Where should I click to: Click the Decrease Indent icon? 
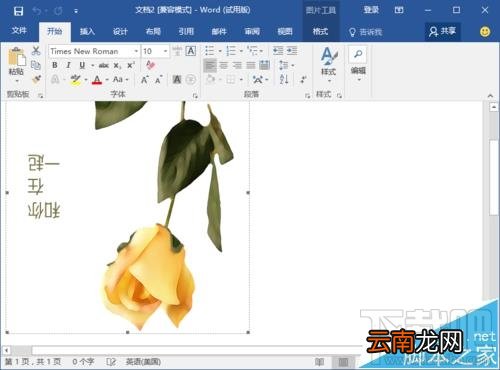[278, 51]
